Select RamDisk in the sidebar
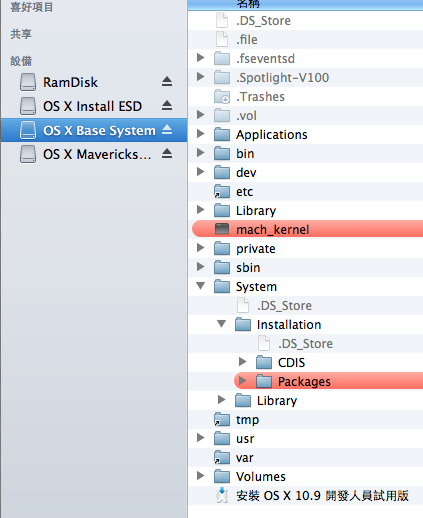Screen dimensions: 423x518 (70, 82)
